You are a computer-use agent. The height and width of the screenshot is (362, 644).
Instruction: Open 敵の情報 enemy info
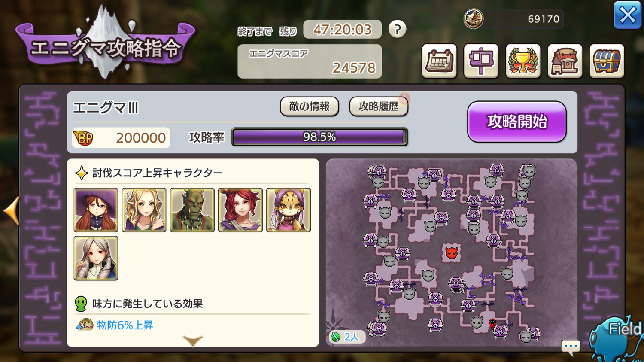[x=309, y=106]
